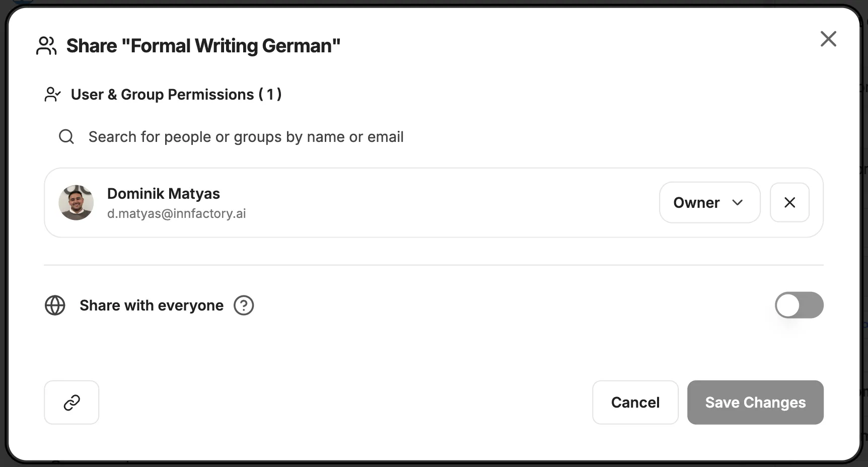Click the chevron next to Owner
Screen dimensions: 868x467
738,203
